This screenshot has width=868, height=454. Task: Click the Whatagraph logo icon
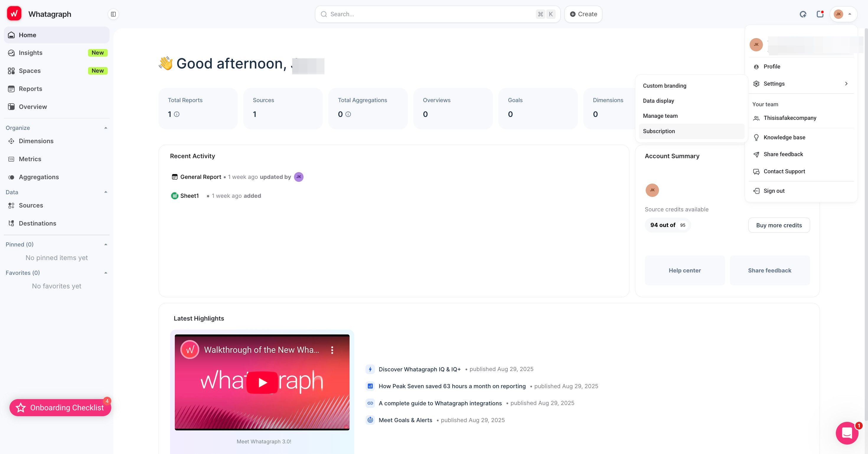14,14
